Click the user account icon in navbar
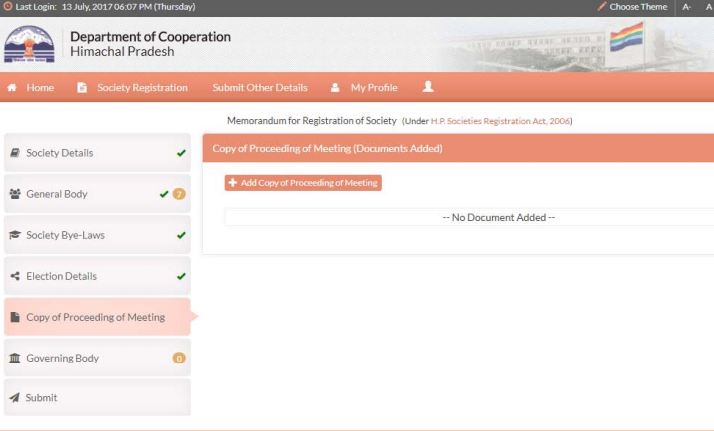 (x=428, y=87)
